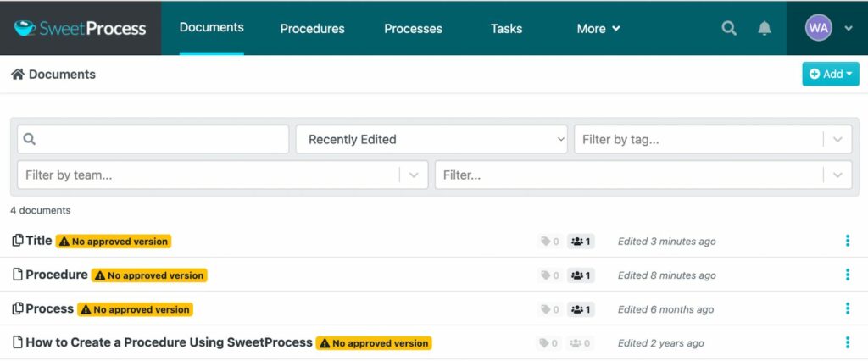
Task: Open the three-dot menu for Procedure document
Action: pyautogui.click(x=848, y=275)
